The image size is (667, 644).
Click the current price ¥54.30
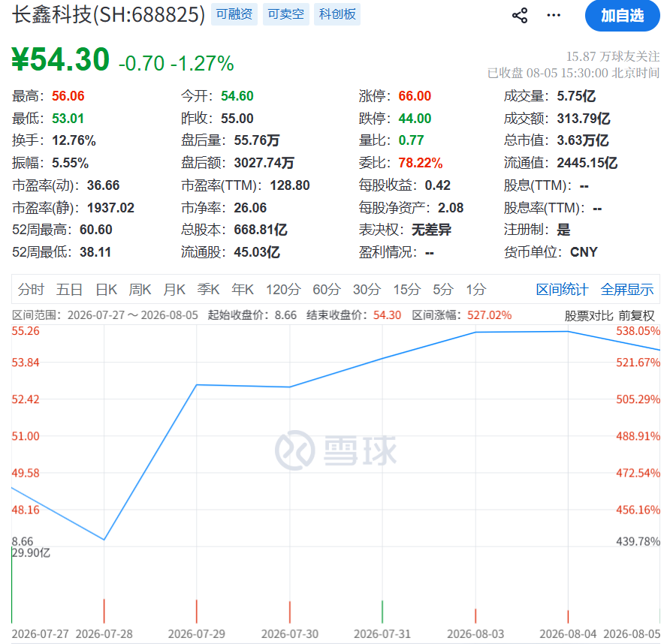point(60,59)
